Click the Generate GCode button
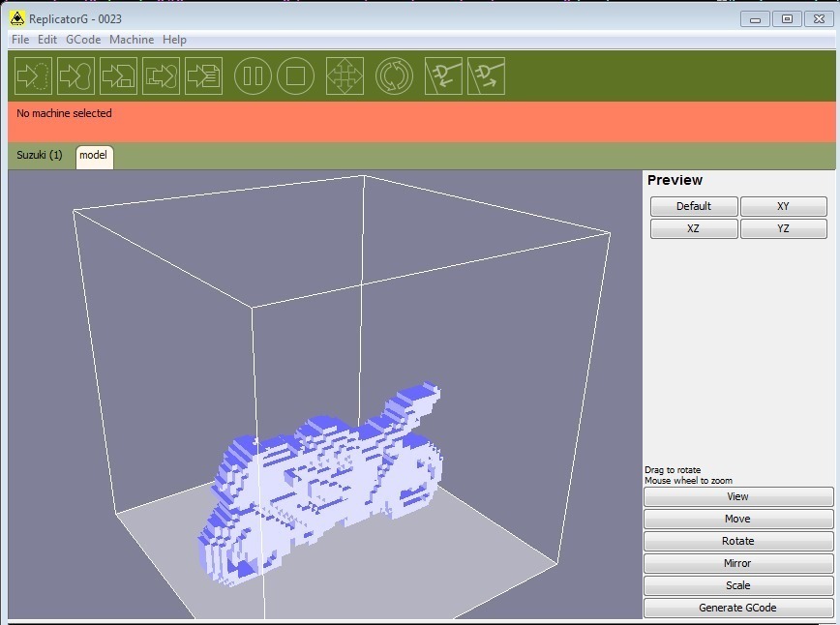 pyautogui.click(x=738, y=608)
